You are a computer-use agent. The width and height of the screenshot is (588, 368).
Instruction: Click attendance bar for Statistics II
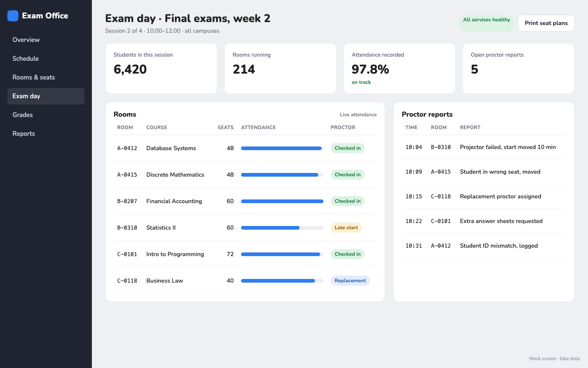pyautogui.click(x=282, y=228)
